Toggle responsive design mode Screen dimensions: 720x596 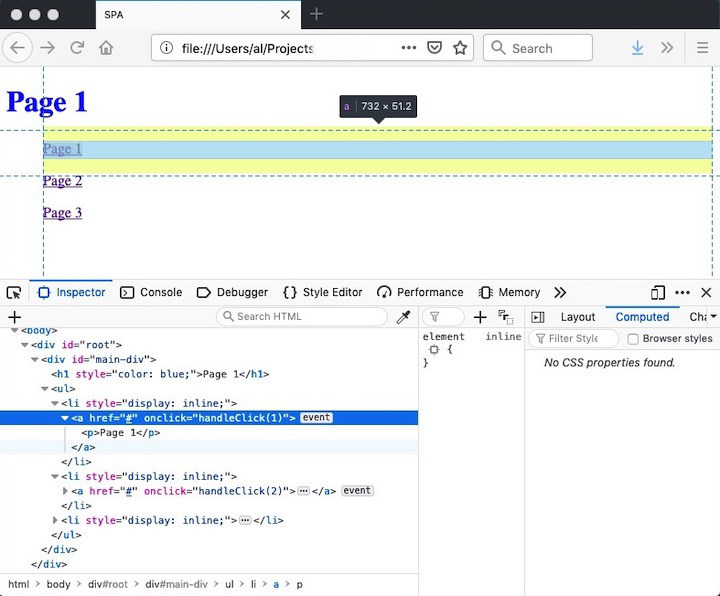(658, 292)
